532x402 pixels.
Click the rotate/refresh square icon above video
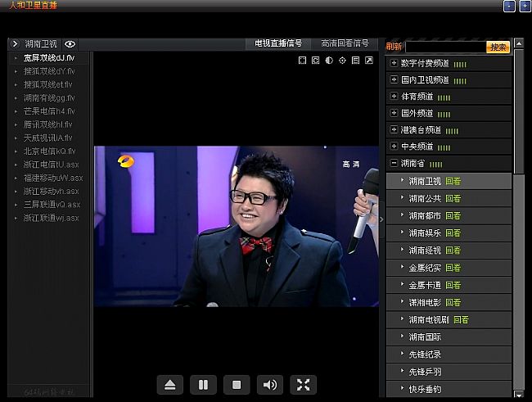point(316,61)
